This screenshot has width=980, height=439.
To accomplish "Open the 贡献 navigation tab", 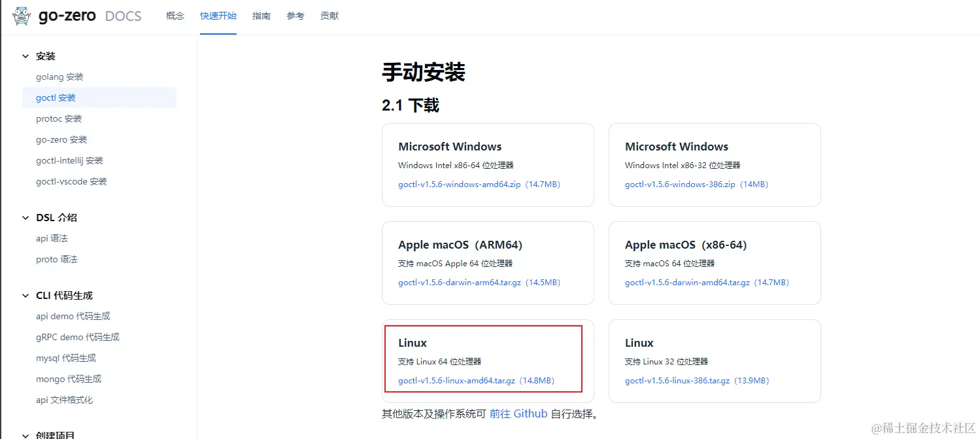I will pos(329,16).
